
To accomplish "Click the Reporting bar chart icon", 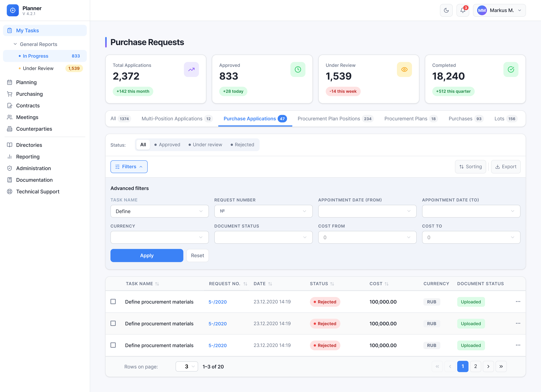I will coord(10,157).
